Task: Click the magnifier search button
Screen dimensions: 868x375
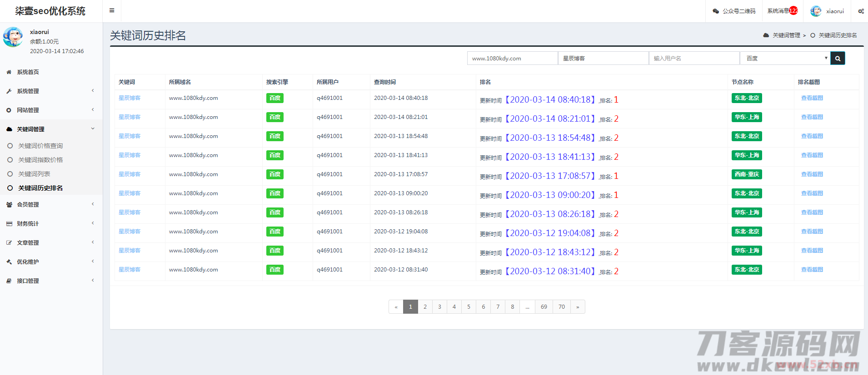Action: [x=838, y=58]
